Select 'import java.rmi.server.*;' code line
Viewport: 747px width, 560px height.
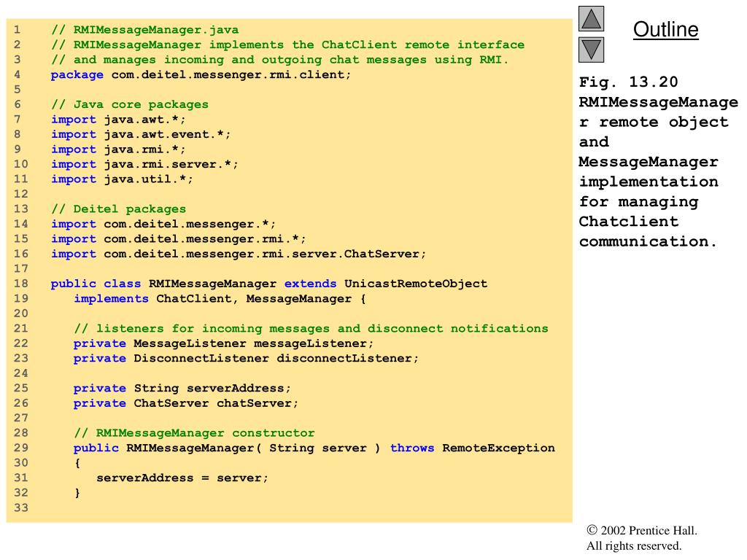144,164
